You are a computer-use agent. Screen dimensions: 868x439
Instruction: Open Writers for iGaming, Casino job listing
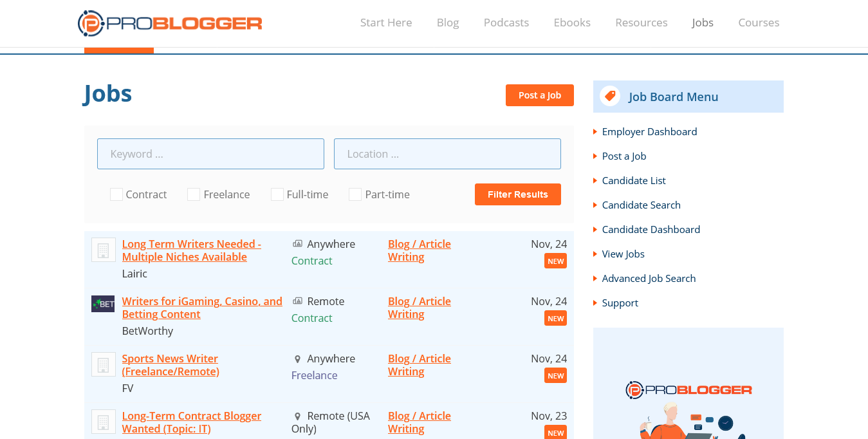tap(202, 308)
